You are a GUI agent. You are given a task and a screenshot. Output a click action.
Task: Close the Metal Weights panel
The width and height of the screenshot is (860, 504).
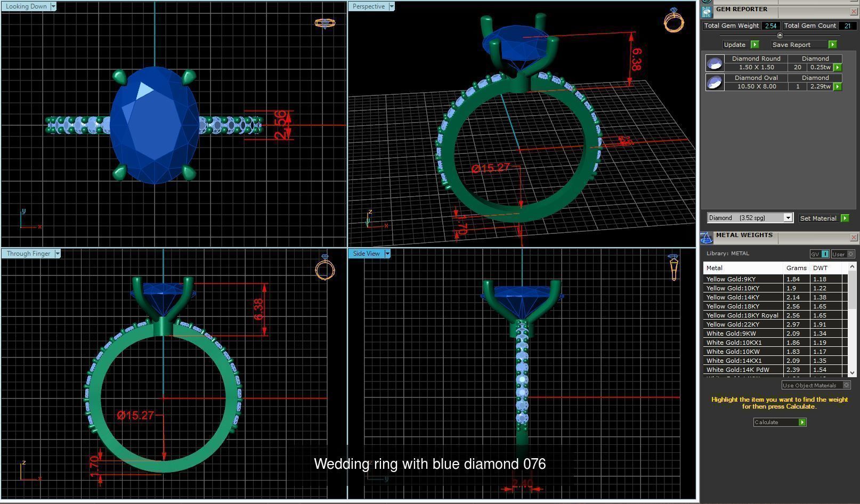(854, 237)
